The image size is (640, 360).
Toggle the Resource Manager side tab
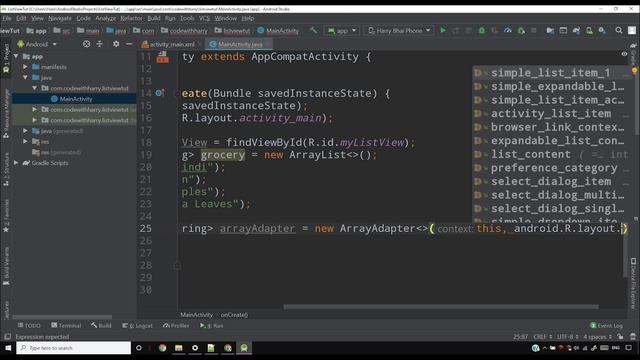(x=6, y=113)
